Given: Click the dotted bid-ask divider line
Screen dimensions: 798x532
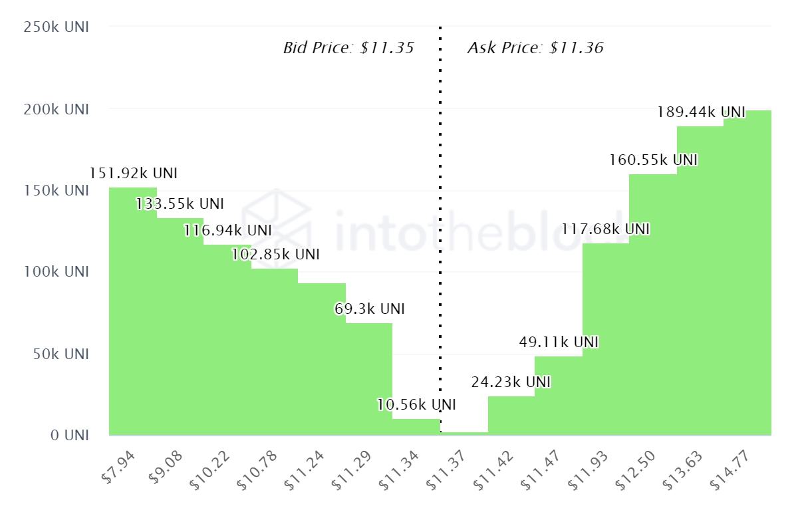Looking at the screenshot, I should point(440,199).
